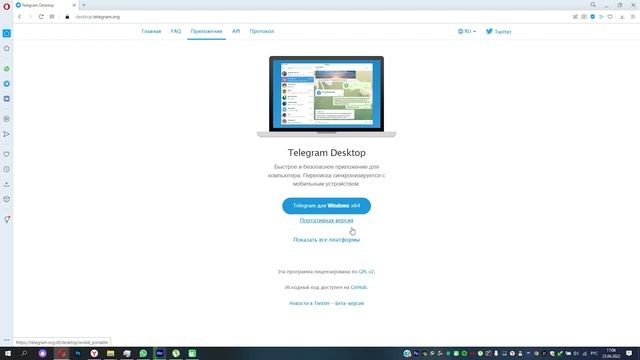Open the three-dot sidebar setup menu
This screenshot has height=360, width=640.
7,340
